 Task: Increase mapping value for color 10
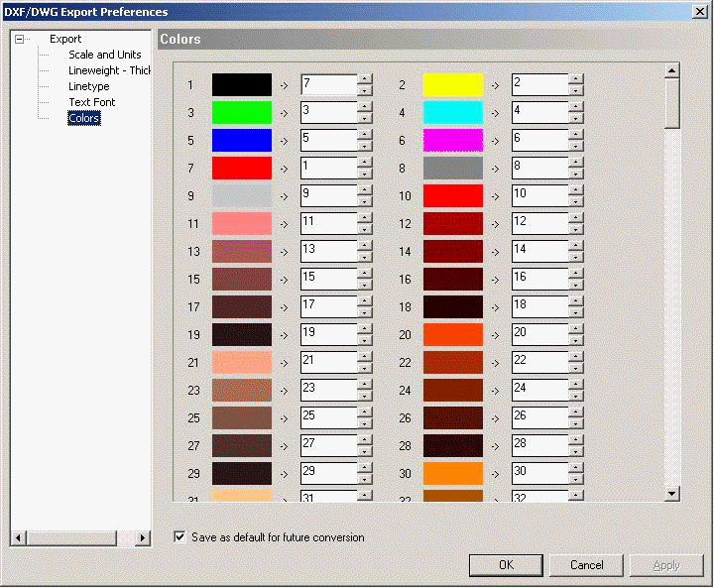(x=575, y=190)
